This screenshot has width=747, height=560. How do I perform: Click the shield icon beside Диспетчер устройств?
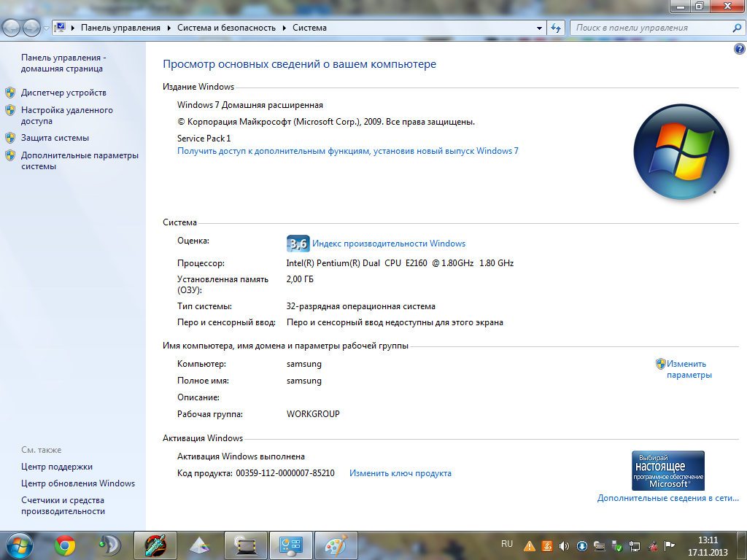[10, 93]
